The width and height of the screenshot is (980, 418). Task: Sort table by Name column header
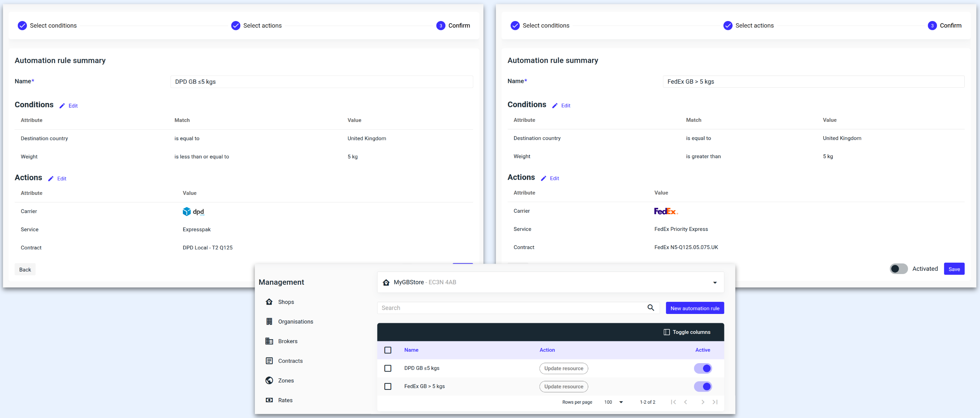pyautogui.click(x=411, y=350)
